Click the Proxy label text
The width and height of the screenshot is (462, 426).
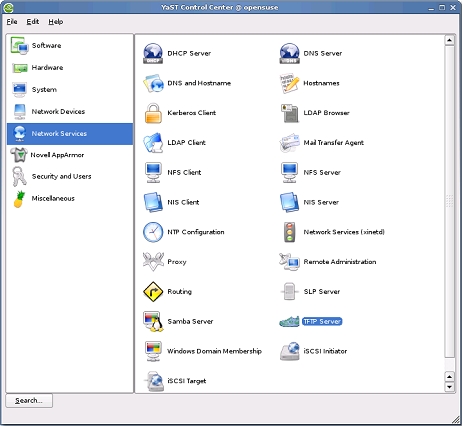click(177, 262)
